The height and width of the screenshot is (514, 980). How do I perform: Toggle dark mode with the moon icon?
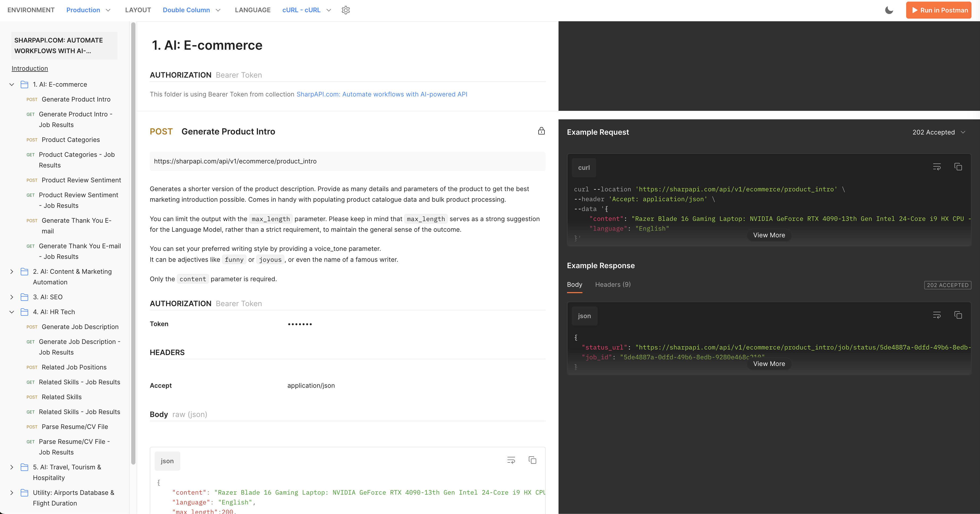point(889,10)
